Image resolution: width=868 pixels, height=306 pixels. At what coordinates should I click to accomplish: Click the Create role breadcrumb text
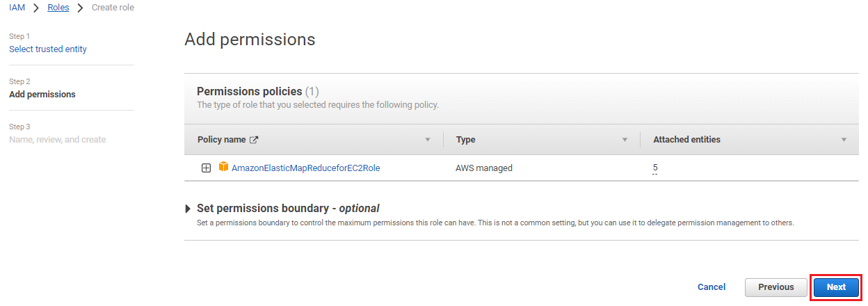[x=113, y=8]
